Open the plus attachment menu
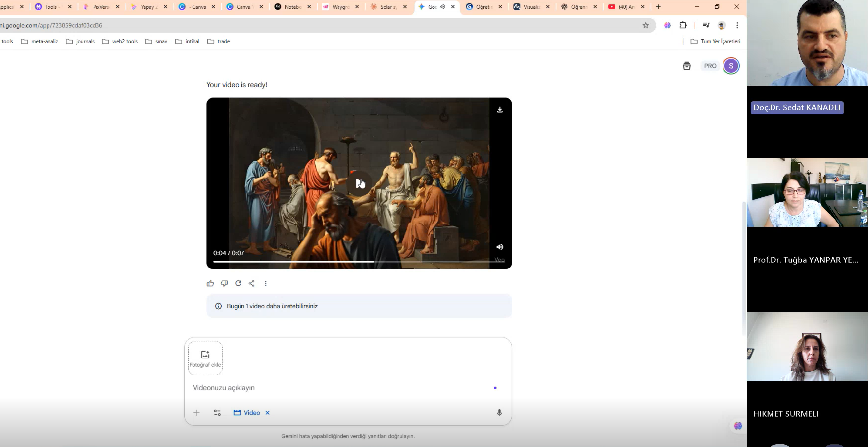Screen dimensions: 868x447 196,413
